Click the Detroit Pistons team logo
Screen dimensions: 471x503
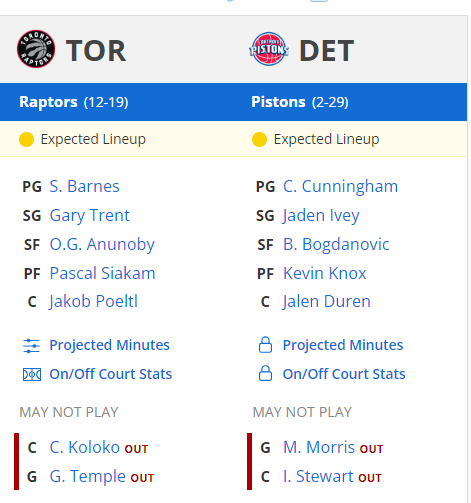[269, 49]
